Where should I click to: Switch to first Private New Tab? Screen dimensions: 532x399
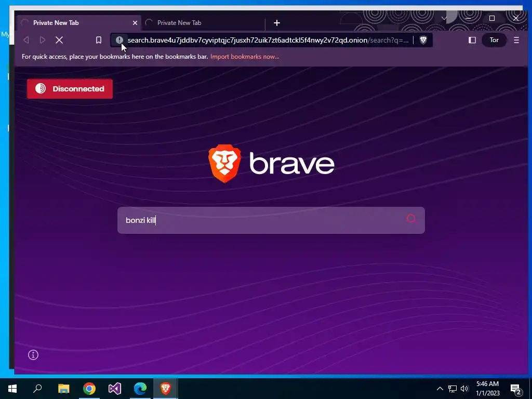click(79, 23)
